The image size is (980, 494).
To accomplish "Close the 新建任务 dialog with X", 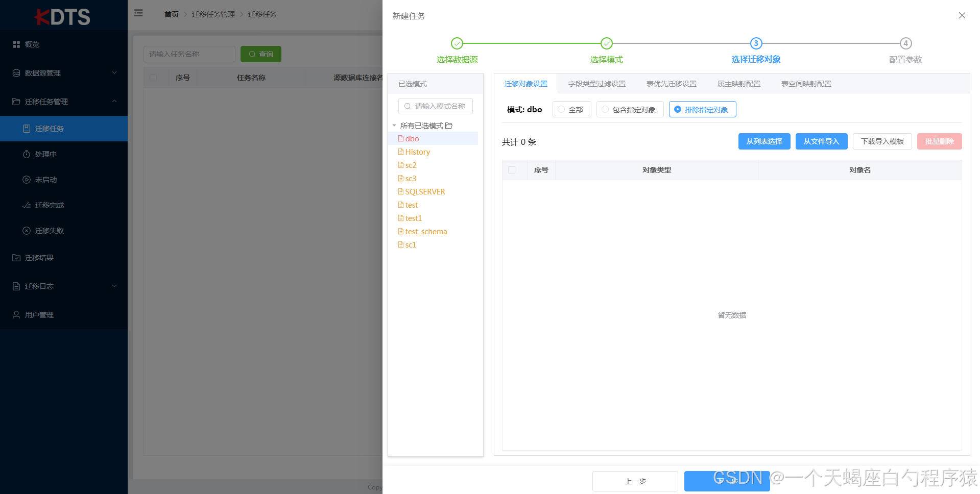I will tap(962, 15).
